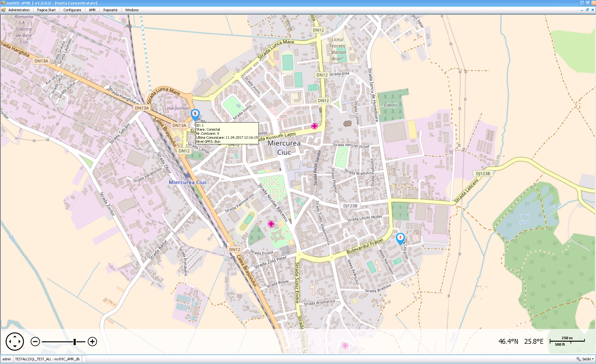Click the concentrator info tooltip box

tap(227, 133)
